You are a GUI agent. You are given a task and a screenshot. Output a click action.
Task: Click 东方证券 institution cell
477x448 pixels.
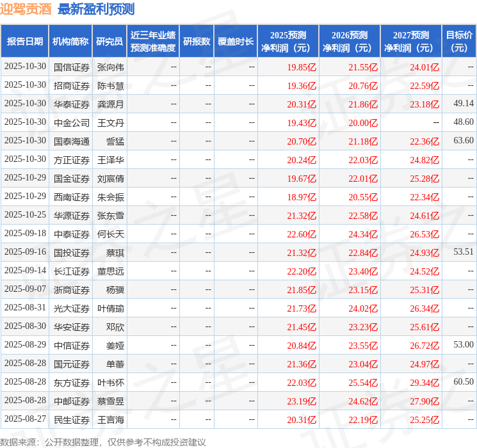(x=72, y=383)
